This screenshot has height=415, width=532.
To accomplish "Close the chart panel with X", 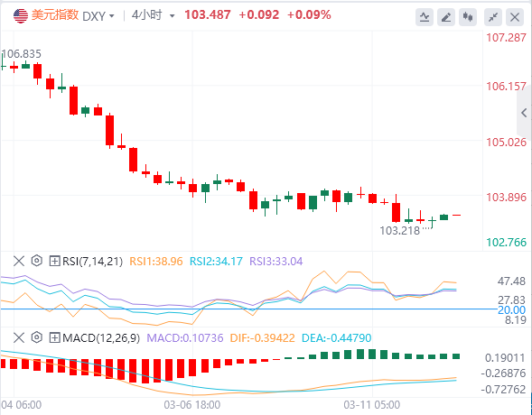I will [x=515, y=17].
